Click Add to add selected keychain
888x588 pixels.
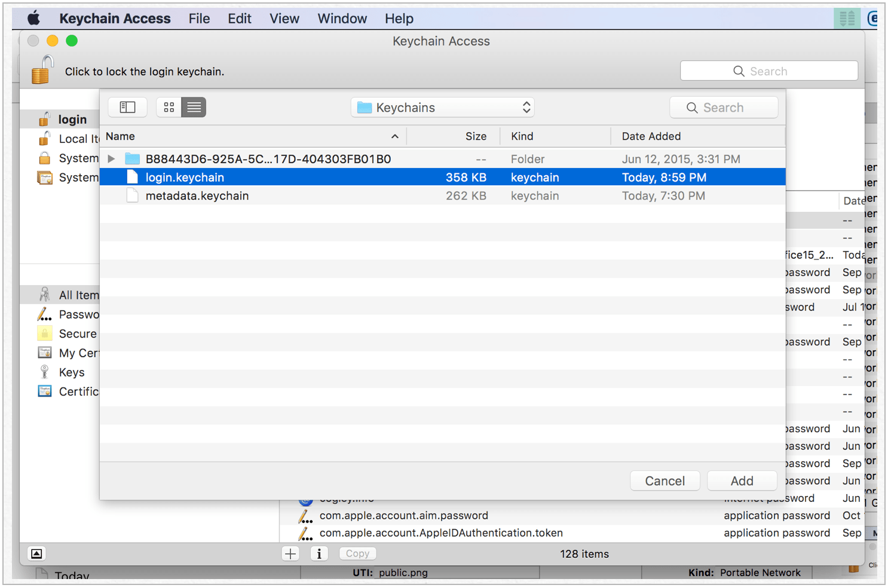tap(742, 481)
